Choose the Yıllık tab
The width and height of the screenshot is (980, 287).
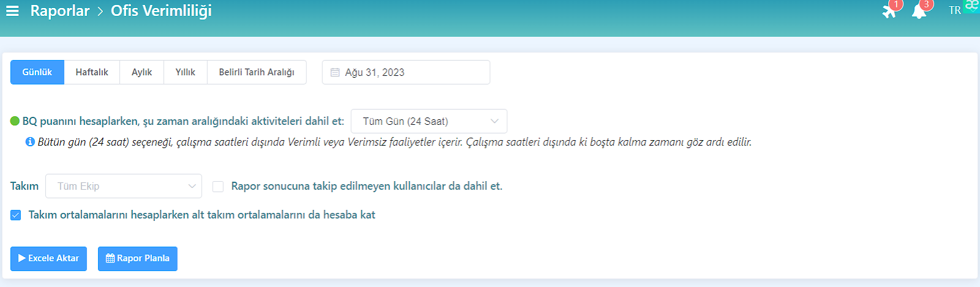(185, 72)
